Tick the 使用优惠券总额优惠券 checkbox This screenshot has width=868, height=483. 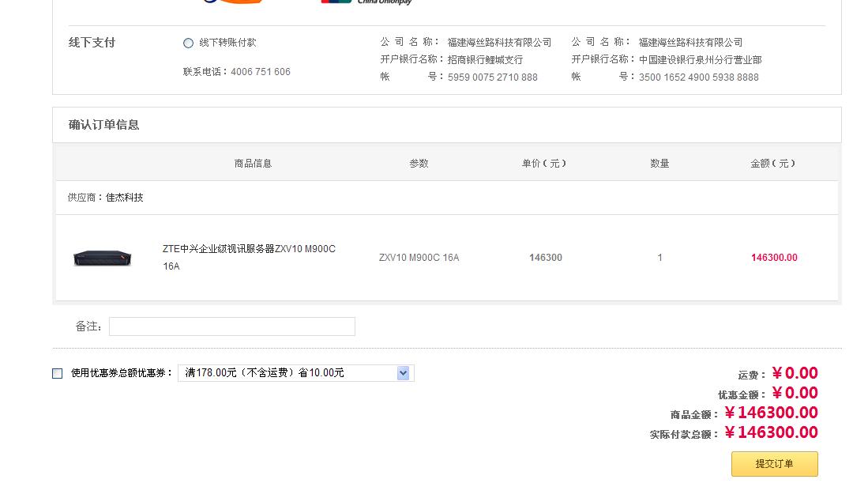(x=58, y=373)
